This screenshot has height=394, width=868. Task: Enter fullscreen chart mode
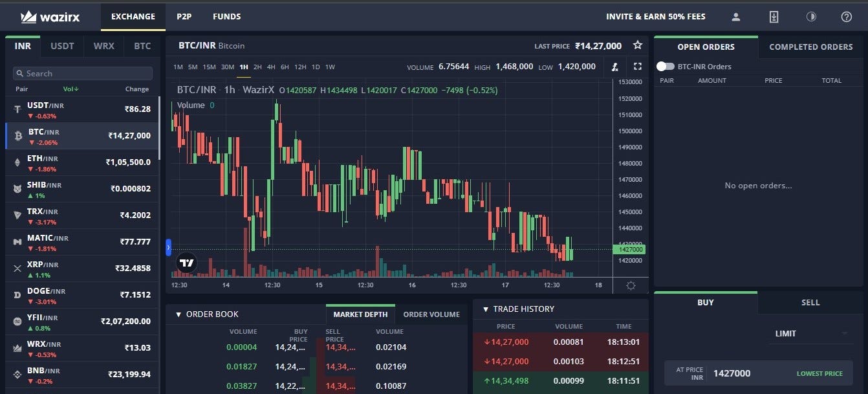[637, 67]
